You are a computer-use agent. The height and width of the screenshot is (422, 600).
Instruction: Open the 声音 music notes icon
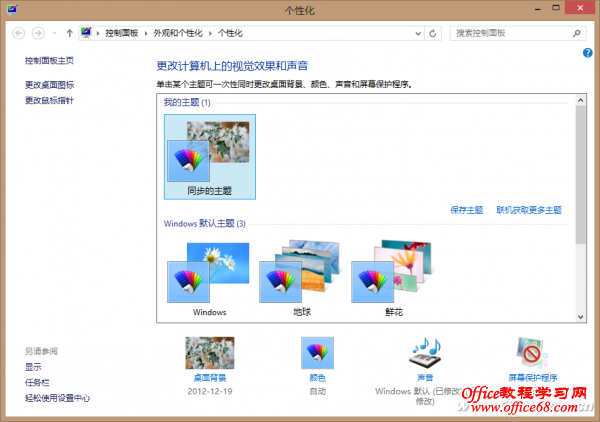point(425,353)
